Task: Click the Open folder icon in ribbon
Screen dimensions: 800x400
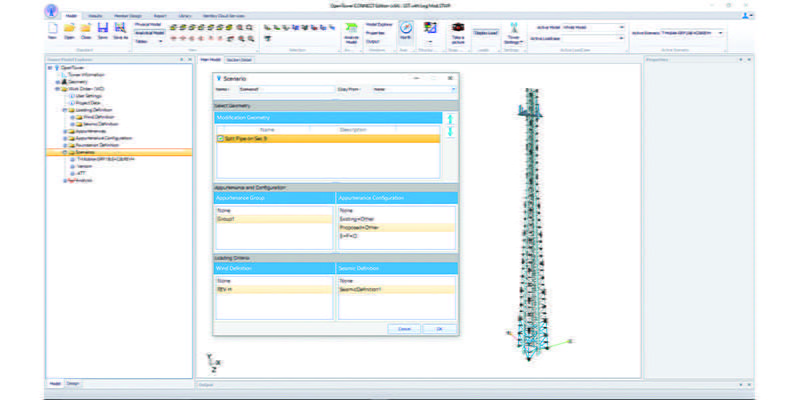Action: [x=69, y=33]
